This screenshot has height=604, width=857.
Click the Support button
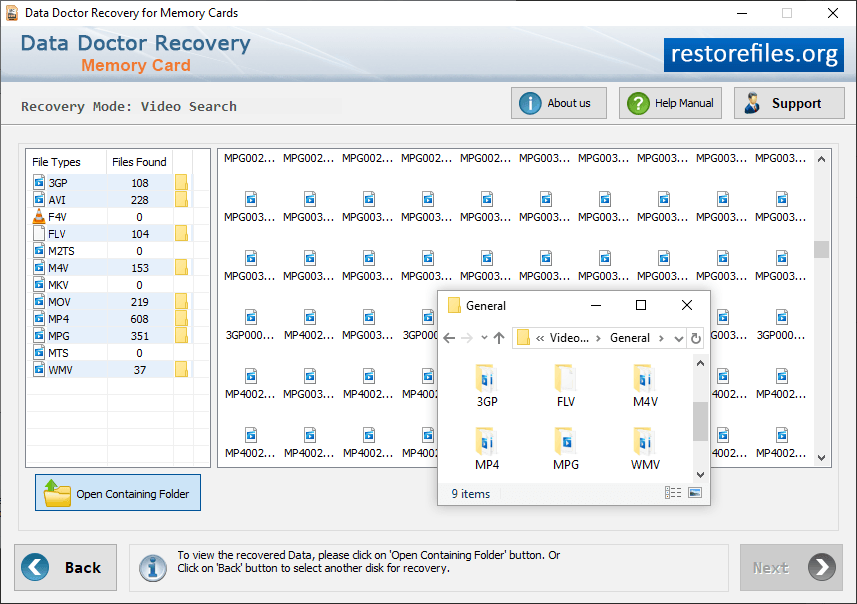point(789,103)
